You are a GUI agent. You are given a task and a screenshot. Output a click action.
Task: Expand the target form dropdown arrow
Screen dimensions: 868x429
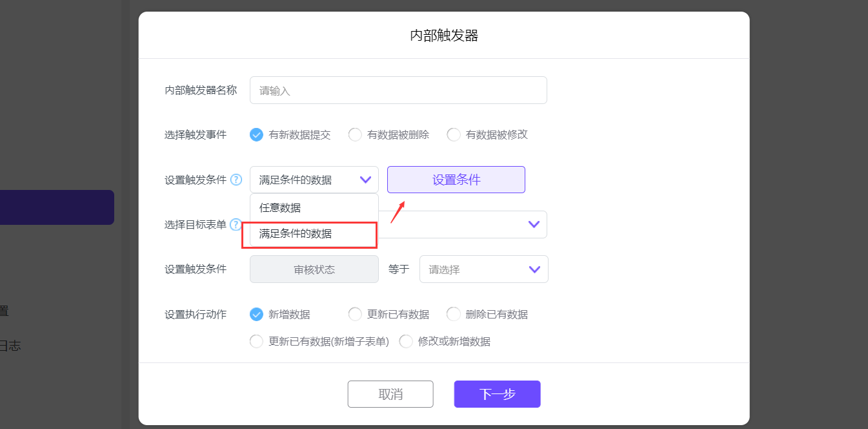coord(534,224)
